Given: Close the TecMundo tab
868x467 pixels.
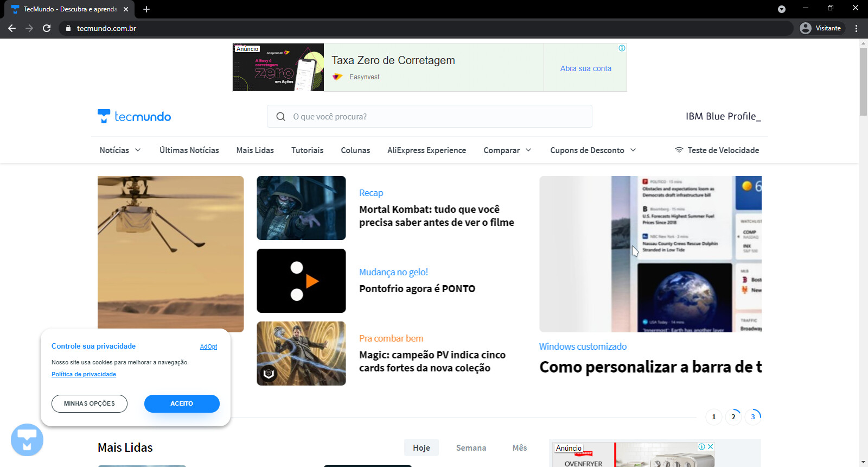Looking at the screenshot, I should pos(126,9).
